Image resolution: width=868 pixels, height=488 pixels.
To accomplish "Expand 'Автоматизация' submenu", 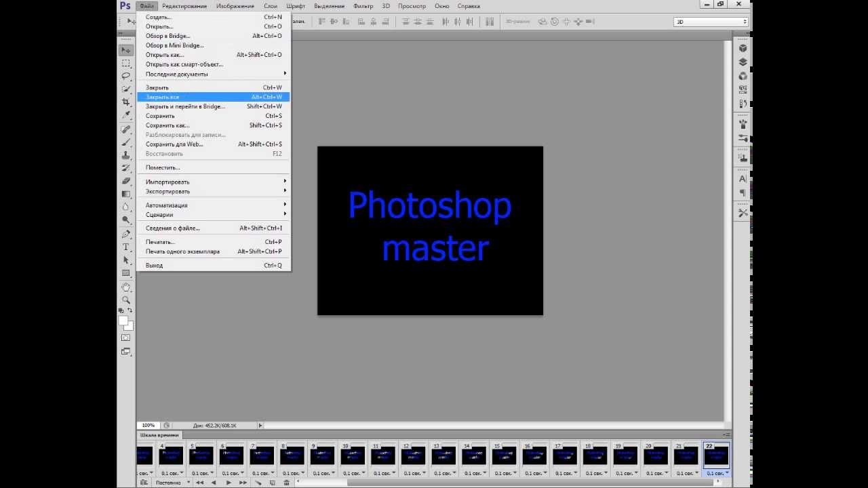I will tap(214, 205).
